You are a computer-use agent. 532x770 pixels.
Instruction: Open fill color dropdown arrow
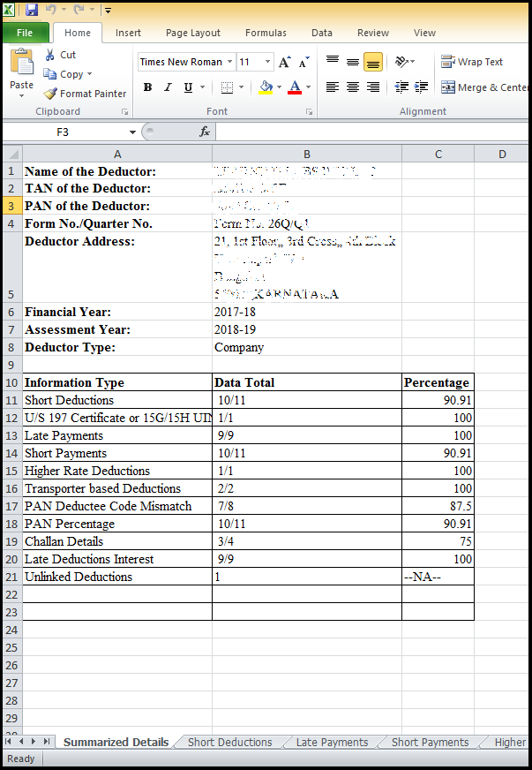(280, 87)
